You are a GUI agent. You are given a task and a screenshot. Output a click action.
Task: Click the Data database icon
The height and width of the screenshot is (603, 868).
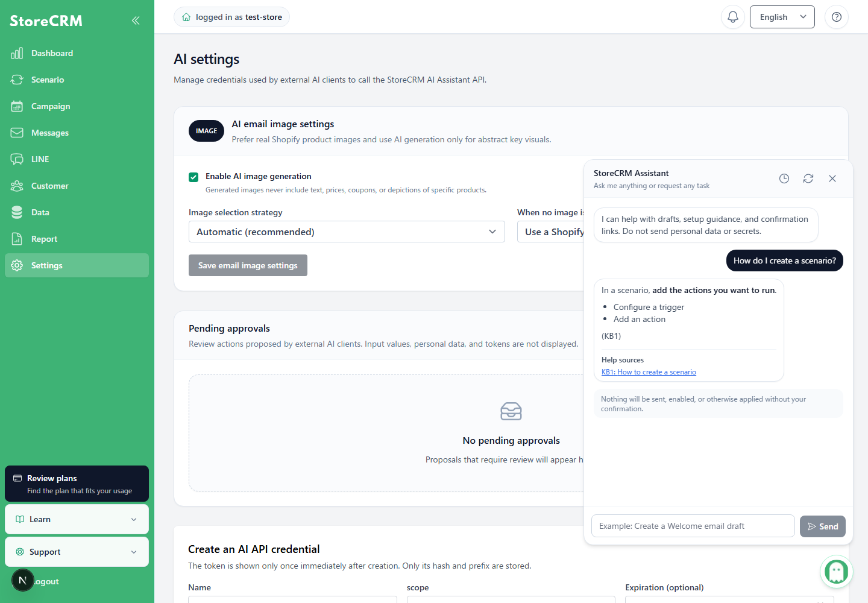17,212
